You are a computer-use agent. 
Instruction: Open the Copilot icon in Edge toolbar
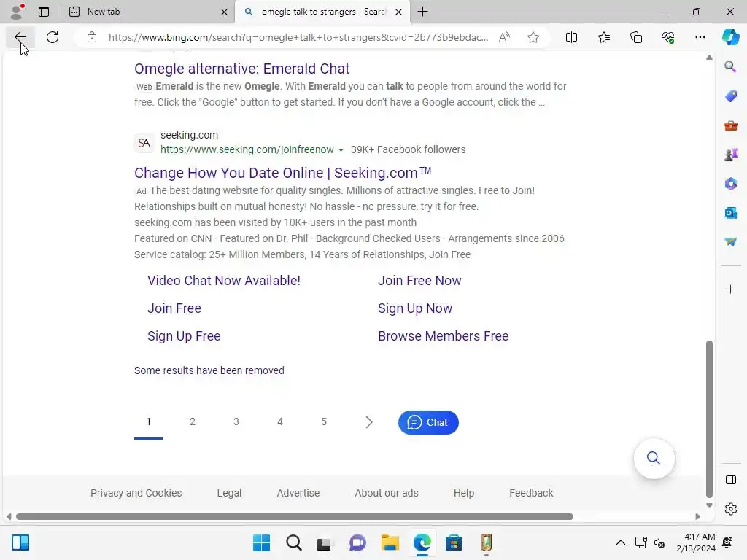tap(730, 37)
